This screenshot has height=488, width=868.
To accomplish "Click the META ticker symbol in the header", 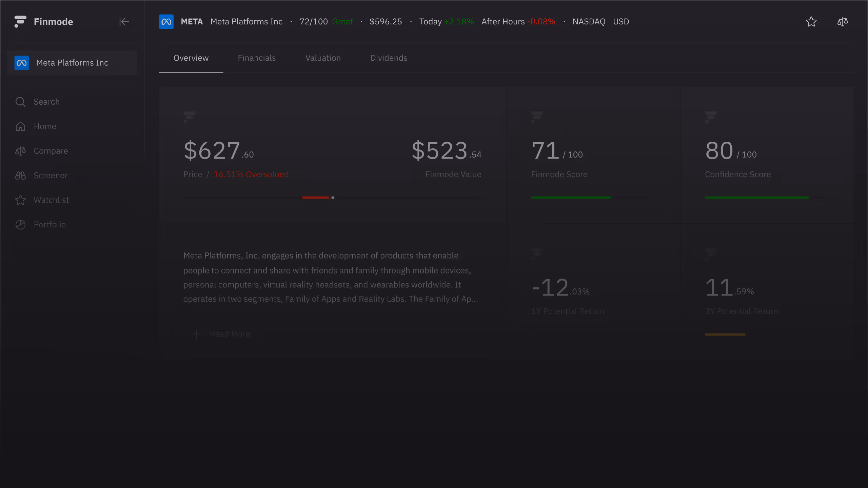I will (x=192, y=22).
